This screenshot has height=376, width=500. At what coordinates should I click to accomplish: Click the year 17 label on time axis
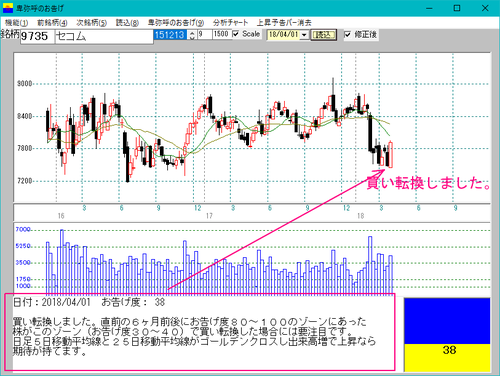coord(209,216)
